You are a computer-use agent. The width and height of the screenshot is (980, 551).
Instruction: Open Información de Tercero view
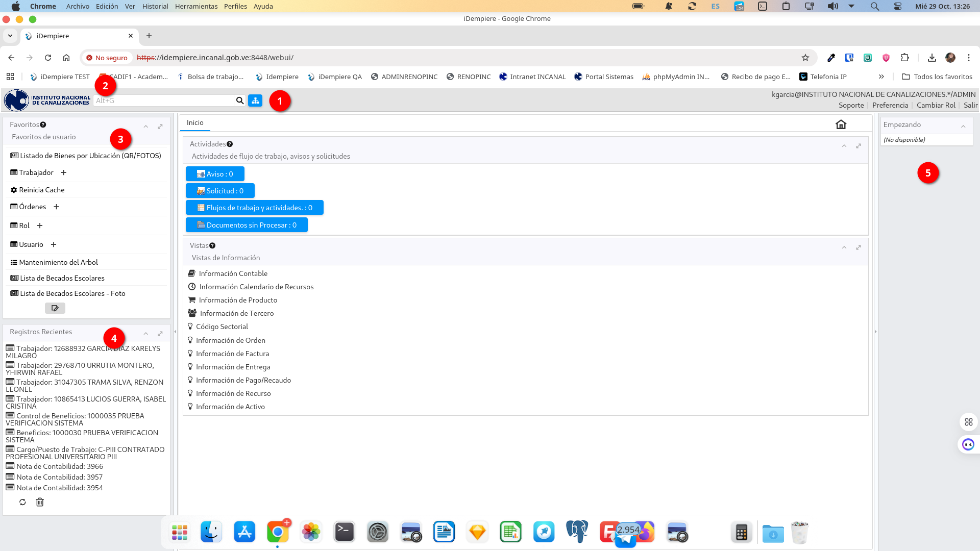pyautogui.click(x=236, y=313)
